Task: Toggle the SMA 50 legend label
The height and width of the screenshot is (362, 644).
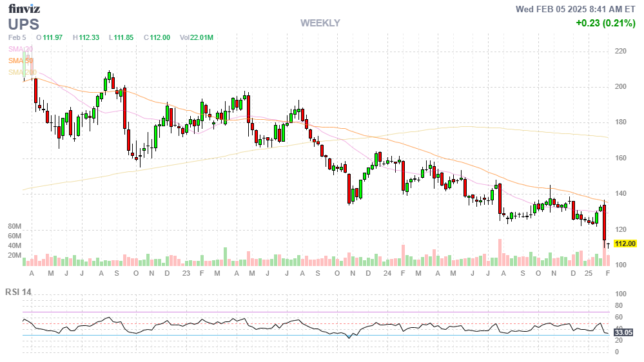Action: point(20,61)
